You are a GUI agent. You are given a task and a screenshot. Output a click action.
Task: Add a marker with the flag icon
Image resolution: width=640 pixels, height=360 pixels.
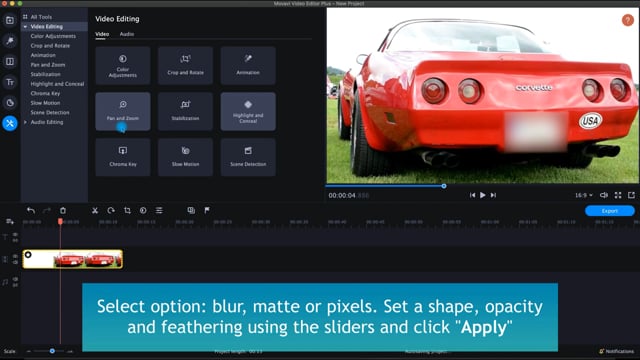[207, 210]
